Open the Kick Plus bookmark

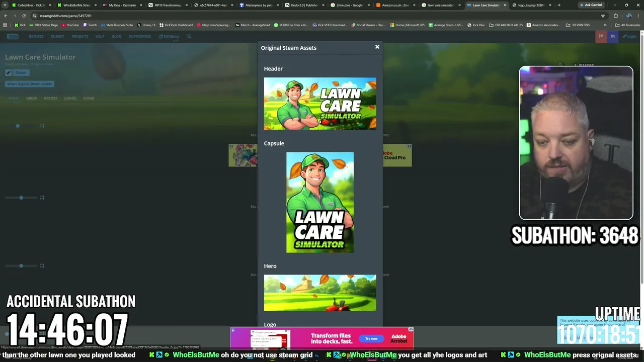[476, 25]
